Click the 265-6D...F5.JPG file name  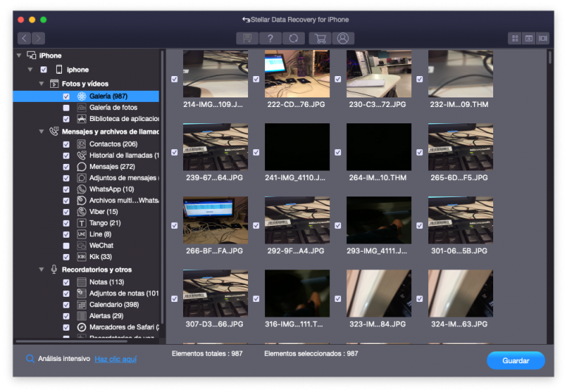459,178
